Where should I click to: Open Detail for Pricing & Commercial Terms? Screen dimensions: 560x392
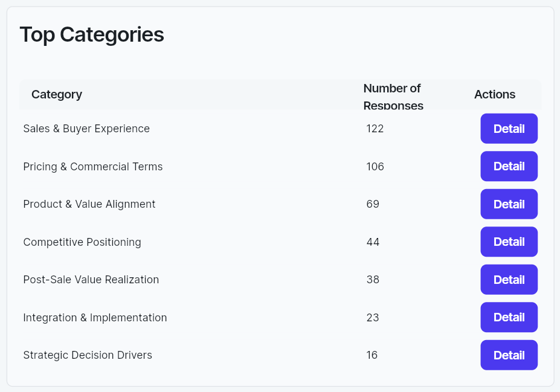tap(509, 166)
